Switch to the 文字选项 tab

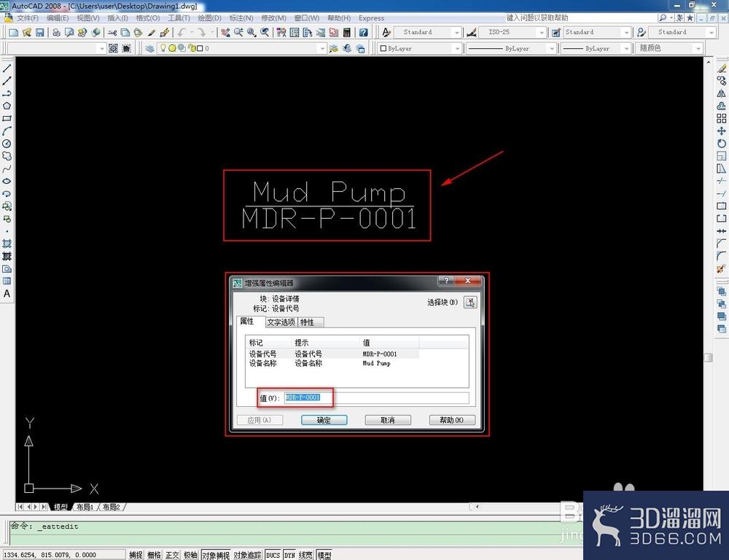pos(281,322)
